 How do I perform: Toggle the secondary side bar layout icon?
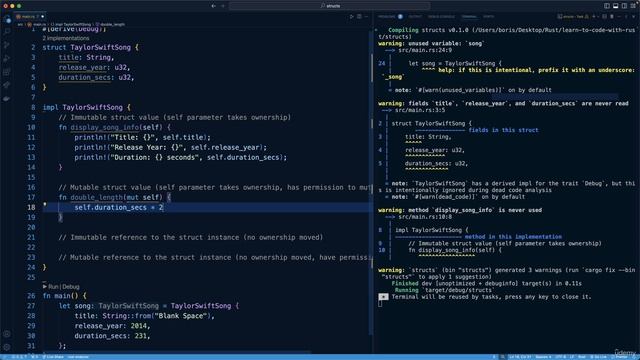(624, 6)
